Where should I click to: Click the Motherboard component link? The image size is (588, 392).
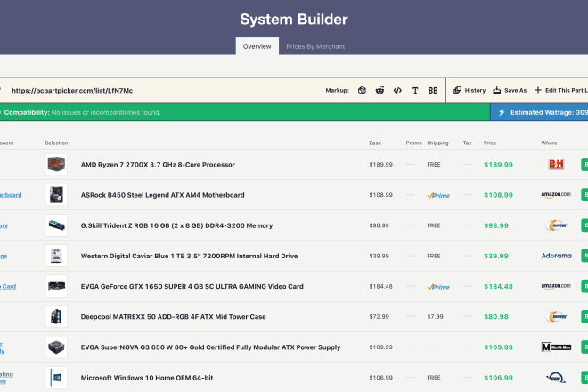11,195
